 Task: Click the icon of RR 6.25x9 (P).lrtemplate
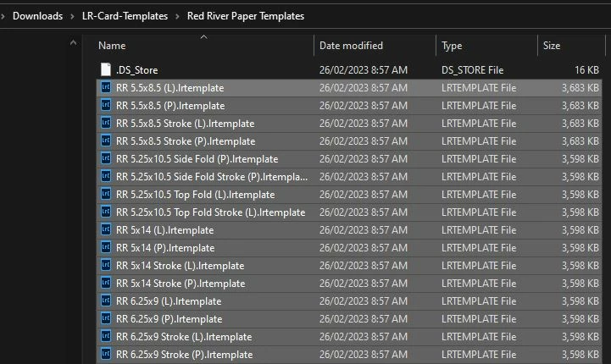click(106, 318)
